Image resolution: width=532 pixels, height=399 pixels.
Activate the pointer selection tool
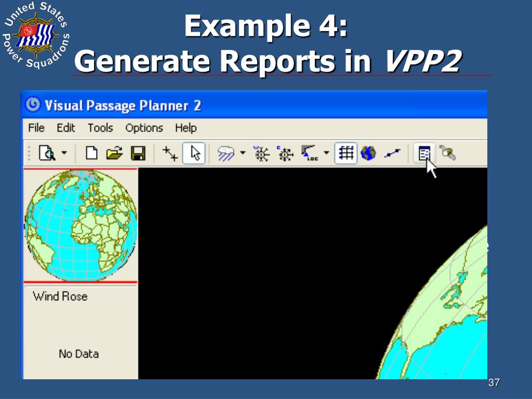[x=194, y=153]
